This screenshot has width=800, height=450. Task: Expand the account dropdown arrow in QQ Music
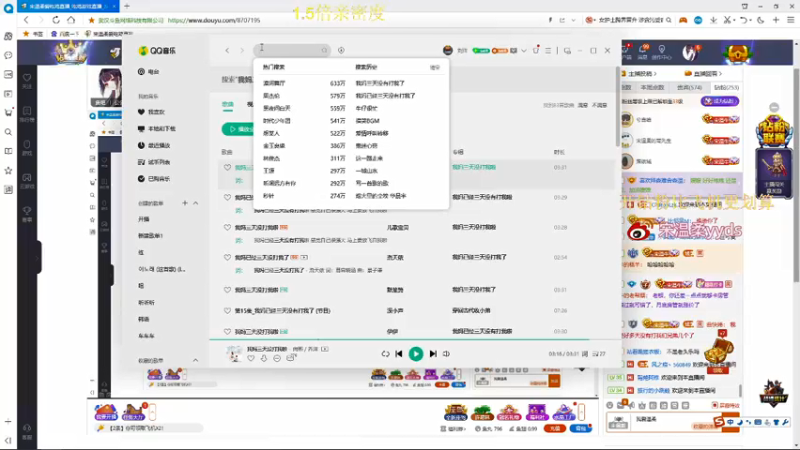coord(523,51)
